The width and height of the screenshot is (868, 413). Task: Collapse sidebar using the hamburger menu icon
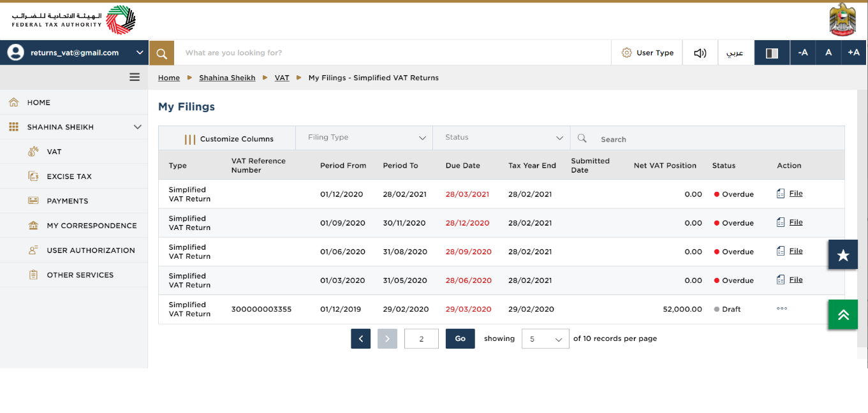(x=135, y=77)
